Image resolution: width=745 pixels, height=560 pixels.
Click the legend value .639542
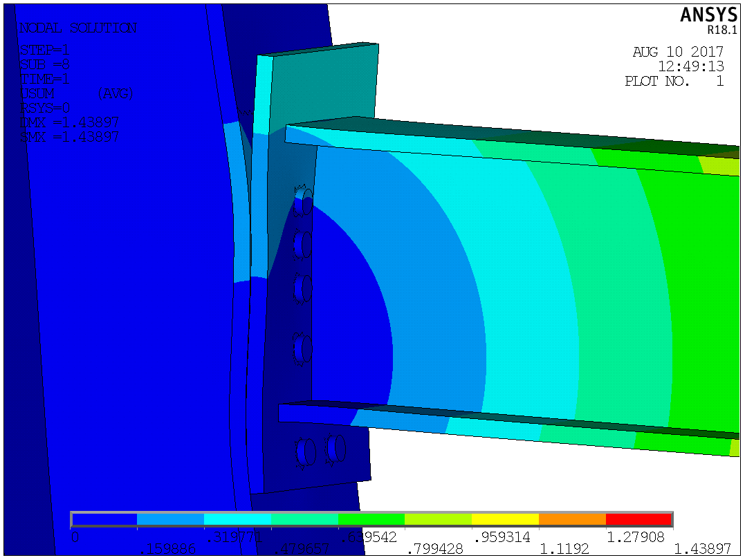pyautogui.click(x=368, y=537)
